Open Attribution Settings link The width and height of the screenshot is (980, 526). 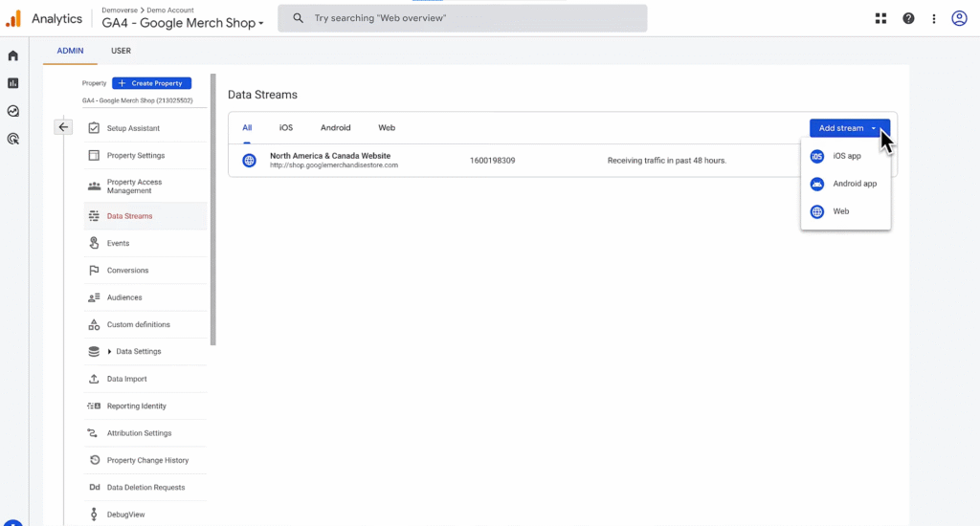point(139,433)
